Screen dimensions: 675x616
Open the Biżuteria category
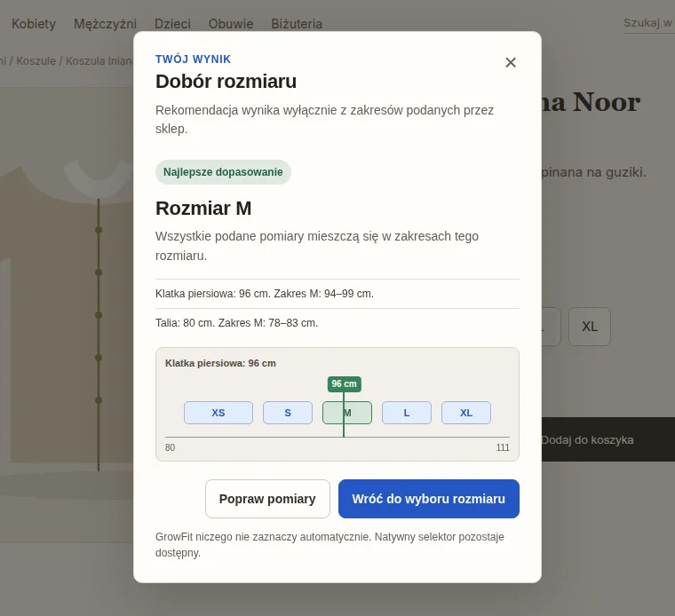point(297,24)
